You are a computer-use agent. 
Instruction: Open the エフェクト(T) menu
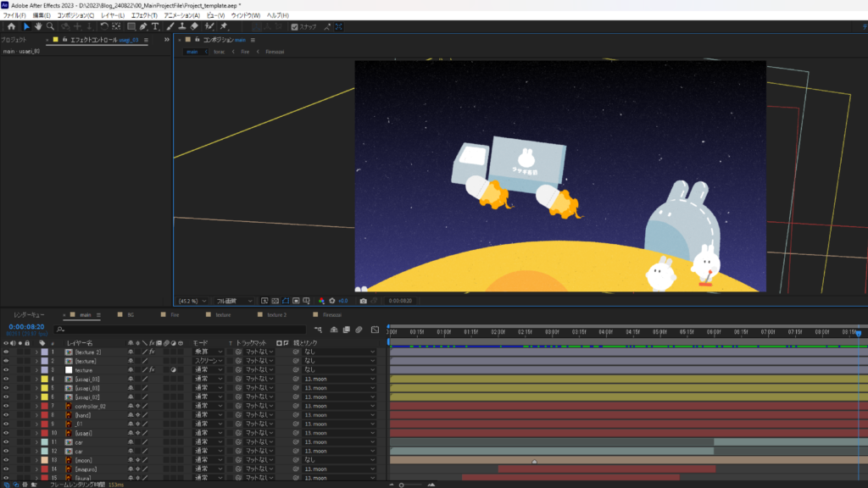(x=143, y=15)
